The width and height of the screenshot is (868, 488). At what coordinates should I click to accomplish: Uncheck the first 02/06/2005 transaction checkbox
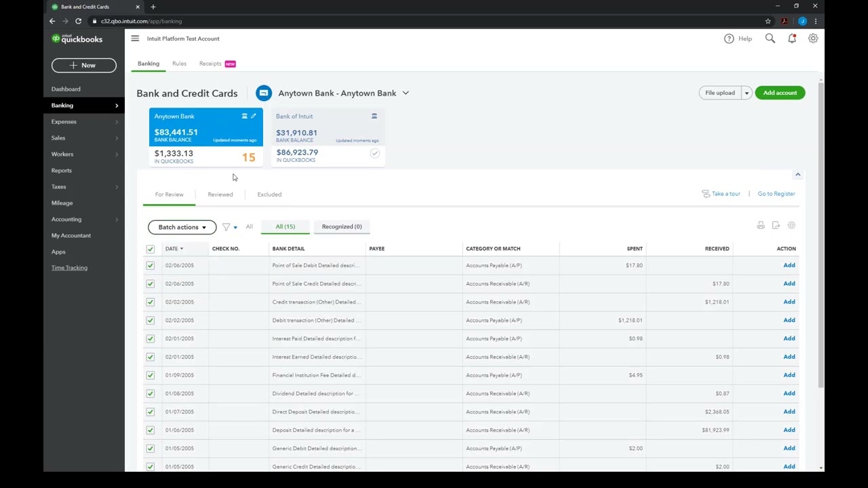pos(151,266)
